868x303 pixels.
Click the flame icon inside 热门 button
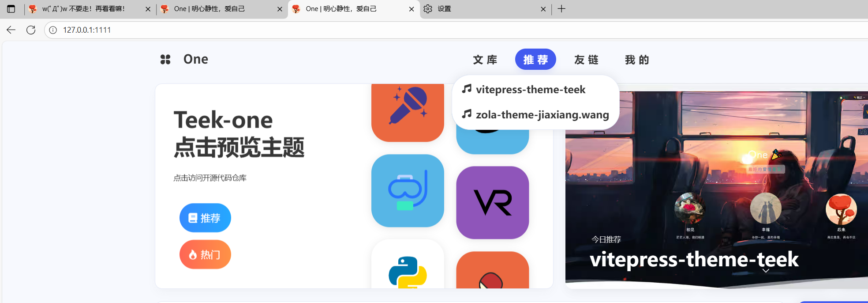193,255
